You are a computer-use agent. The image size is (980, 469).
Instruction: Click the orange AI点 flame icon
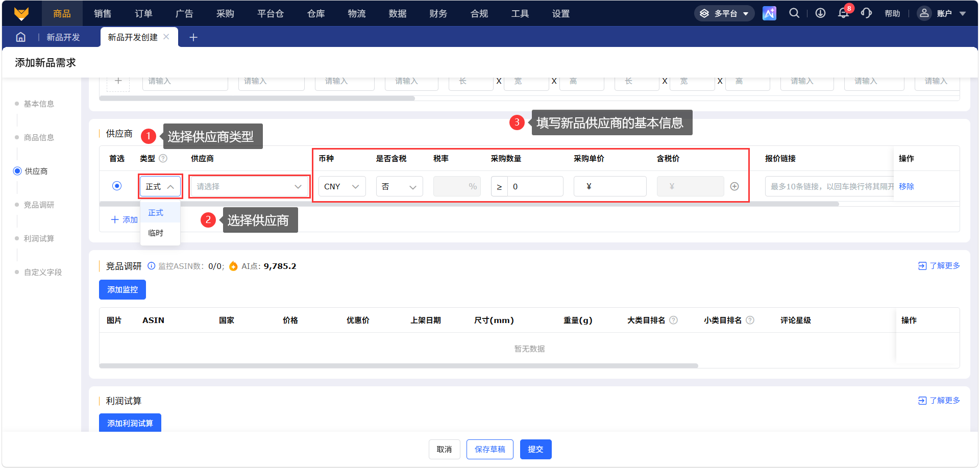[x=233, y=266]
